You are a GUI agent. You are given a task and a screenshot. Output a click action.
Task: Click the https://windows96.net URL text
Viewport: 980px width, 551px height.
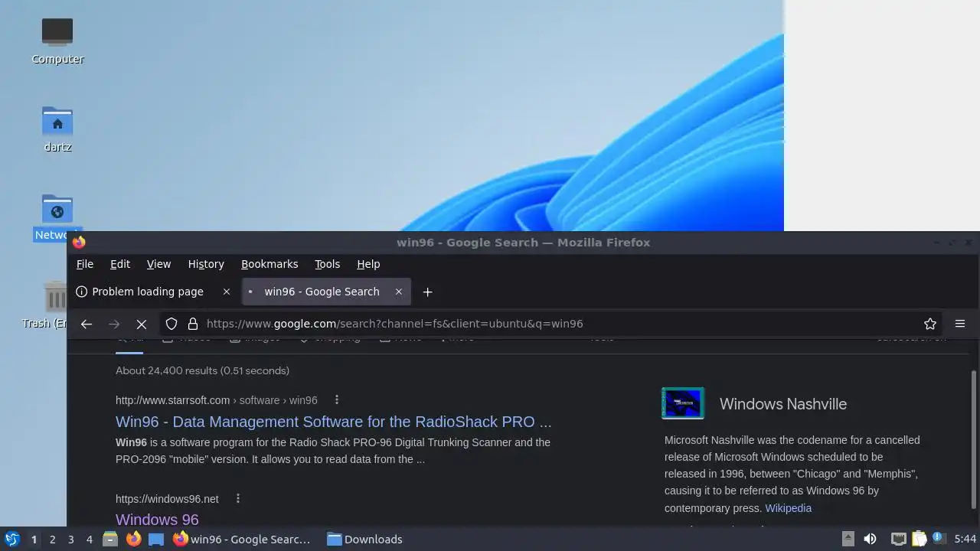coord(167,499)
